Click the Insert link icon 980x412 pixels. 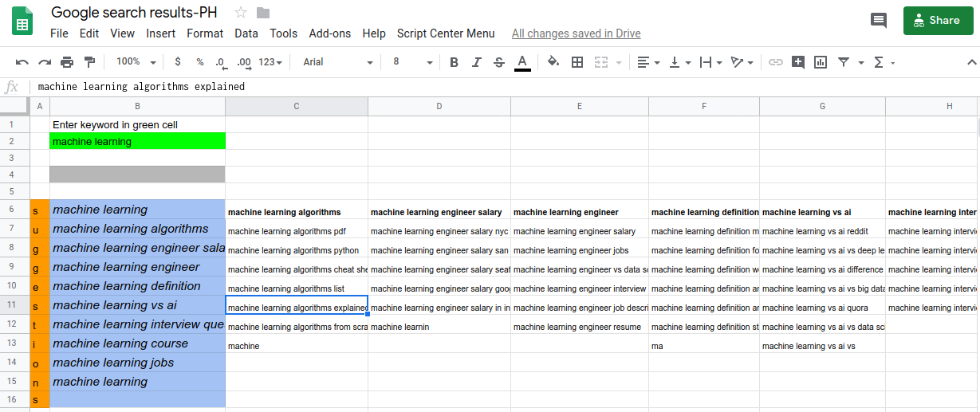click(x=775, y=62)
